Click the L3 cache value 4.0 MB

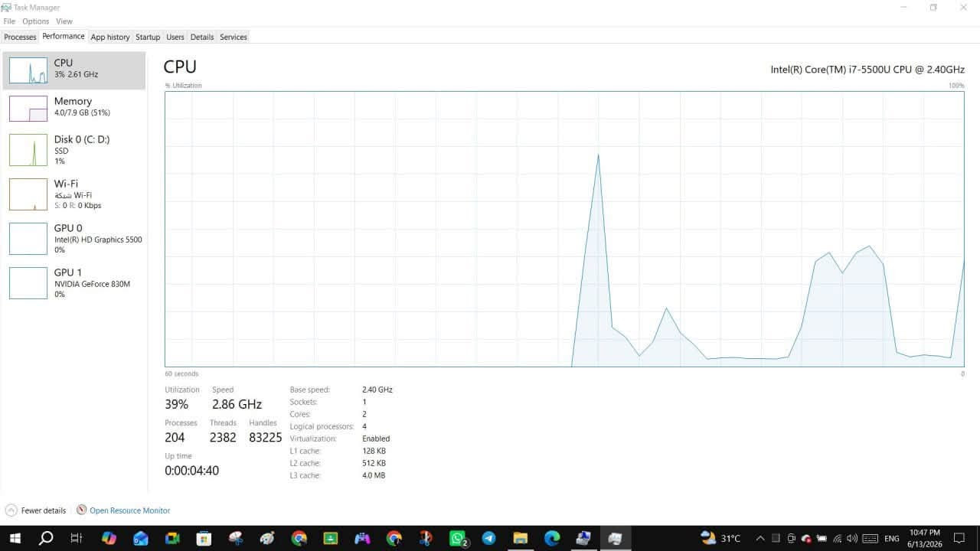click(x=374, y=475)
